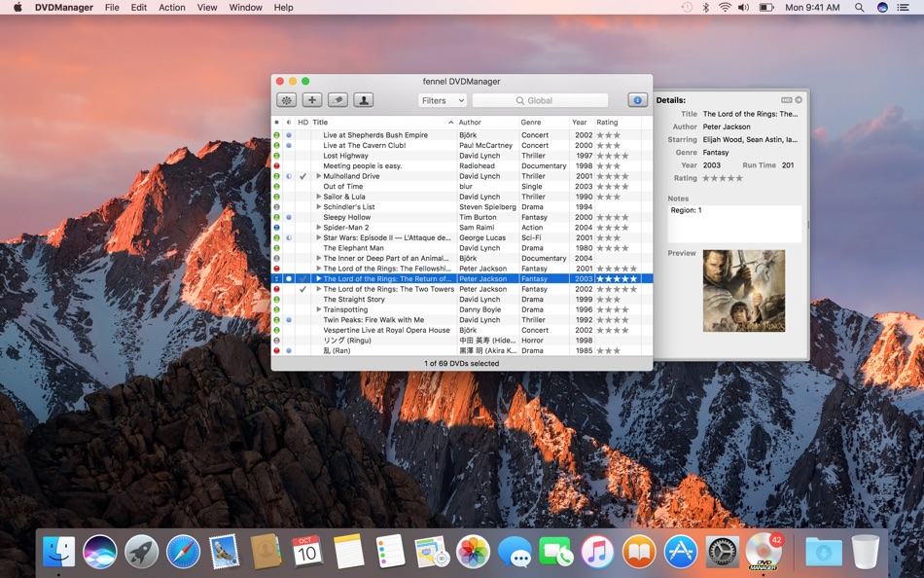The width and height of the screenshot is (924, 578).
Task: Open the View menu
Action: pyautogui.click(x=207, y=8)
